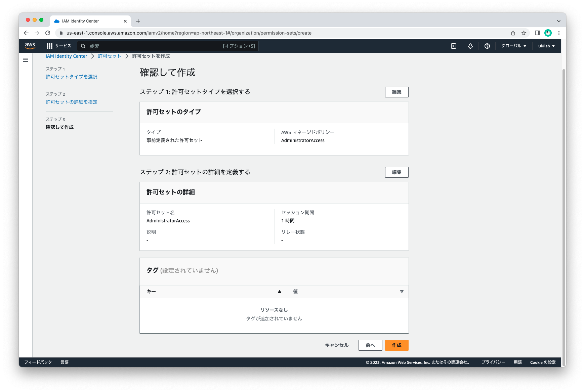The width and height of the screenshot is (585, 392).
Task: Open the green profile avatar
Action: [548, 33]
